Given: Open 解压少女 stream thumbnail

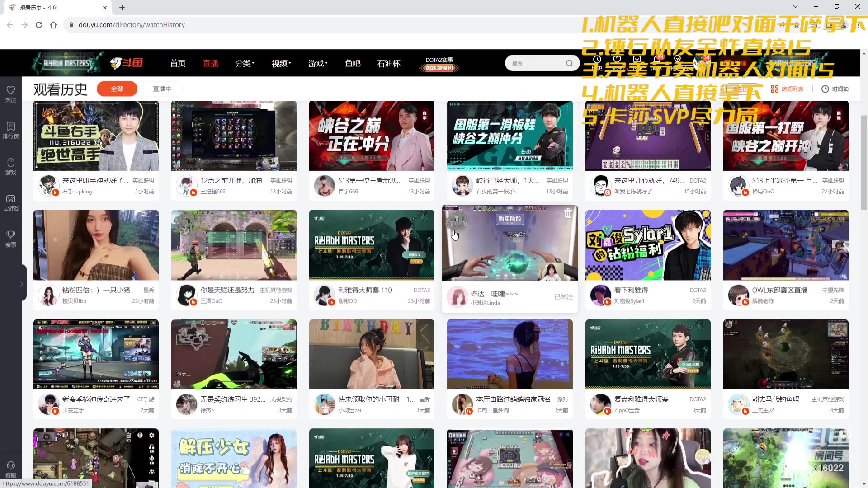Looking at the screenshot, I should (x=234, y=458).
